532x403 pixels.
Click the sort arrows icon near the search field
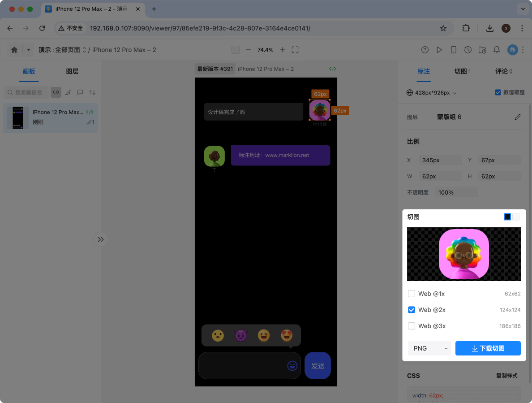point(92,92)
